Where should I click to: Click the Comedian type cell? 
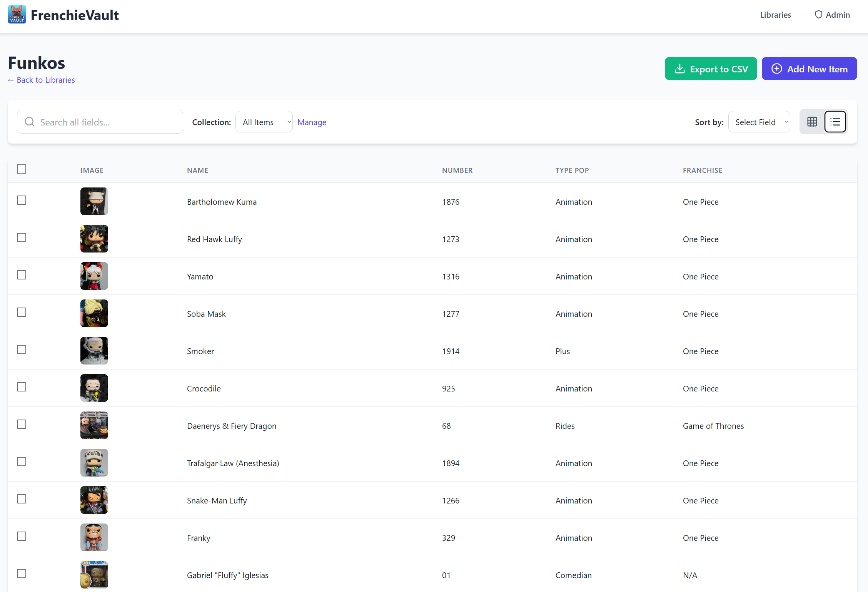tap(574, 575)
